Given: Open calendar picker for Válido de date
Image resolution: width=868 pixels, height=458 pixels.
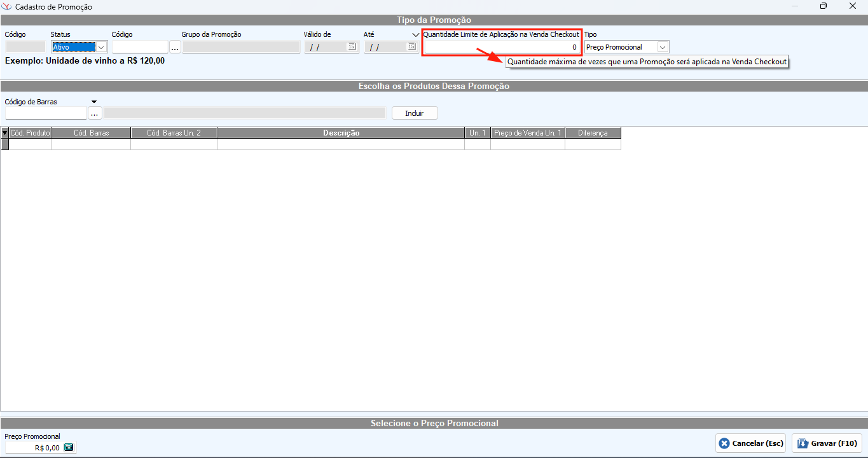Looking at the screenshot, I should pos(352,47).
